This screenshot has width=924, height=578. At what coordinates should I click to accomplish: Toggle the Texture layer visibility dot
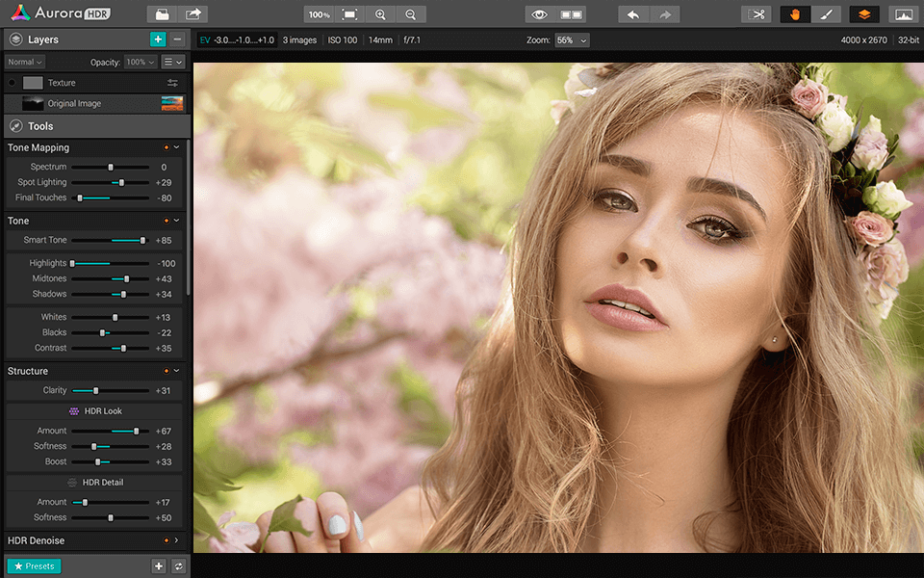pyautogui.click(x=12, y=83)
